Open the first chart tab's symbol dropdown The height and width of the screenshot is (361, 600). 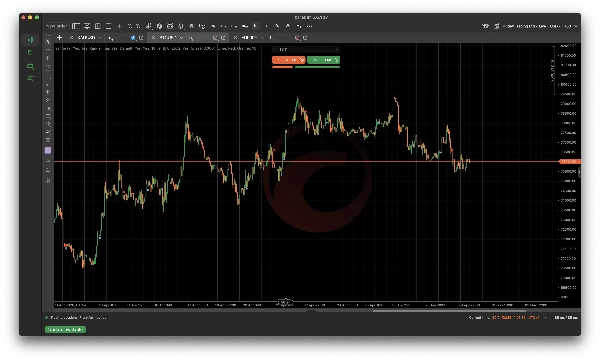90,38
